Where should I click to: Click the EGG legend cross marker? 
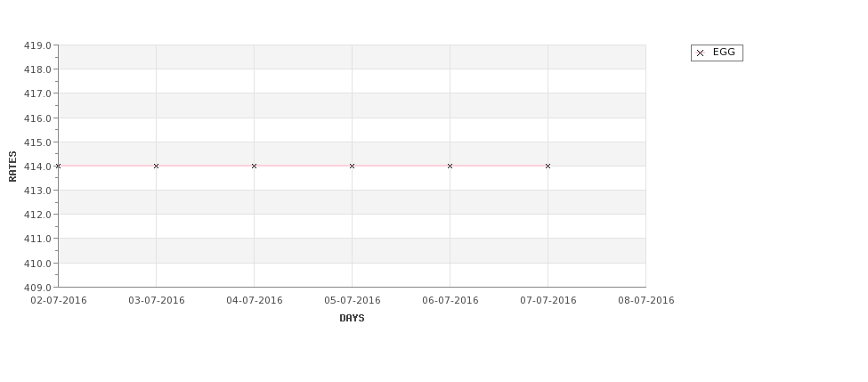[x=701, y=53]
